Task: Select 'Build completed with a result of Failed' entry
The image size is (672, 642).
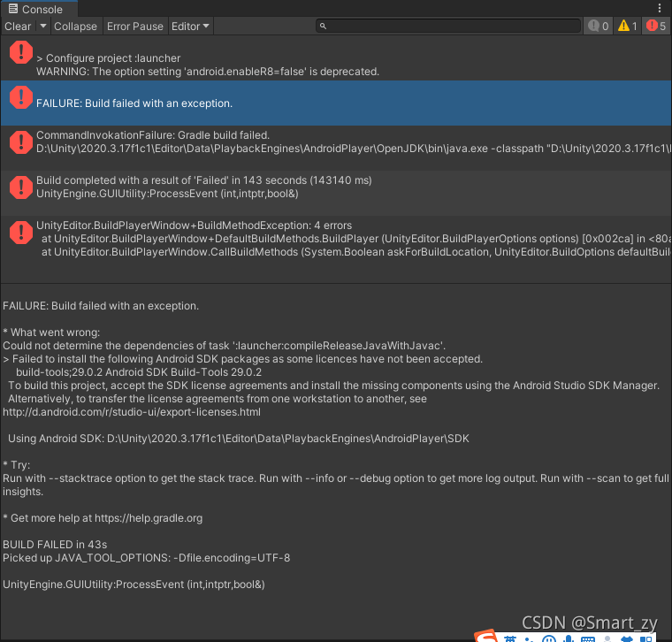Action: pyautogui.click(x=336, y=193)
